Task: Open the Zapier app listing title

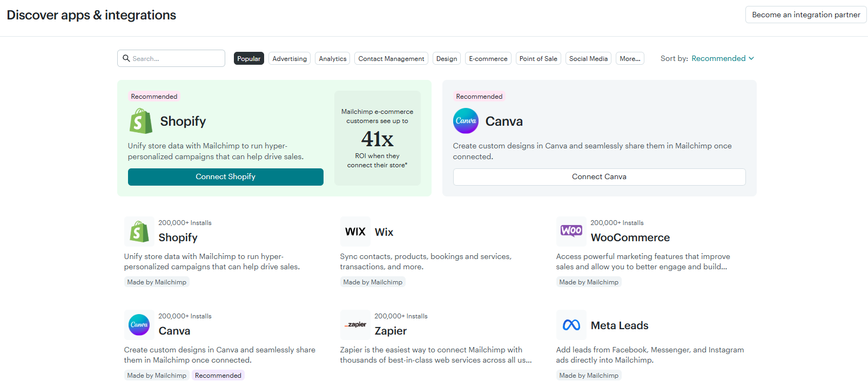Action: coord(391,331)
